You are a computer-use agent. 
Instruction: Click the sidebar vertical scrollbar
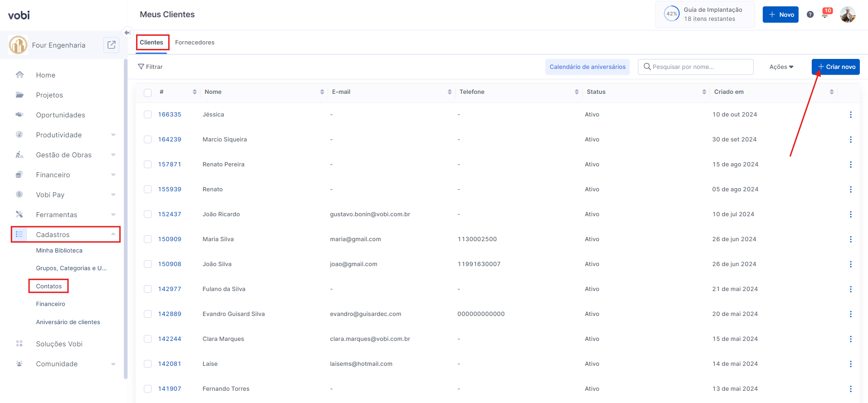tap(126, 218)
